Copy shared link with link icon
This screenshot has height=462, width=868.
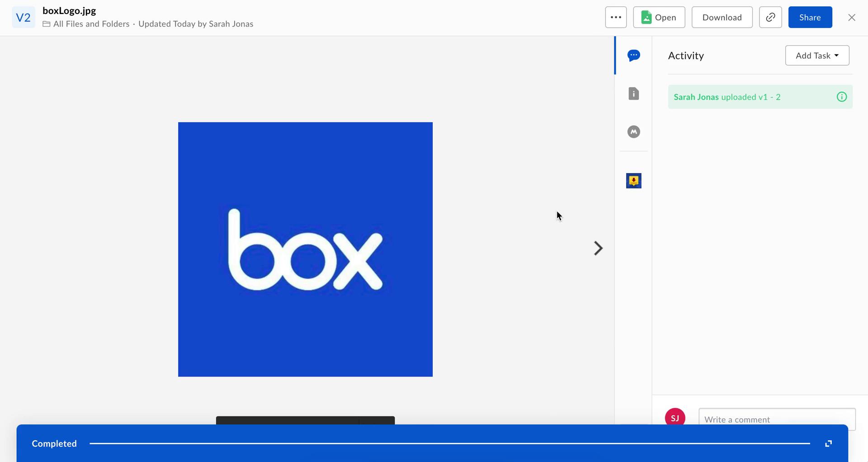pyautogui.click(x=770, y=17)
